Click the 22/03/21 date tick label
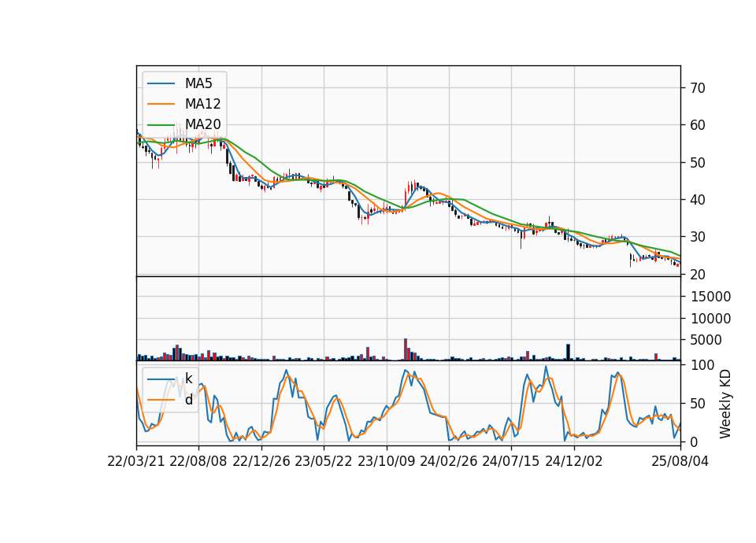Image resolution: width=756 pixels, height=543 pixels. tap(136, 461)
